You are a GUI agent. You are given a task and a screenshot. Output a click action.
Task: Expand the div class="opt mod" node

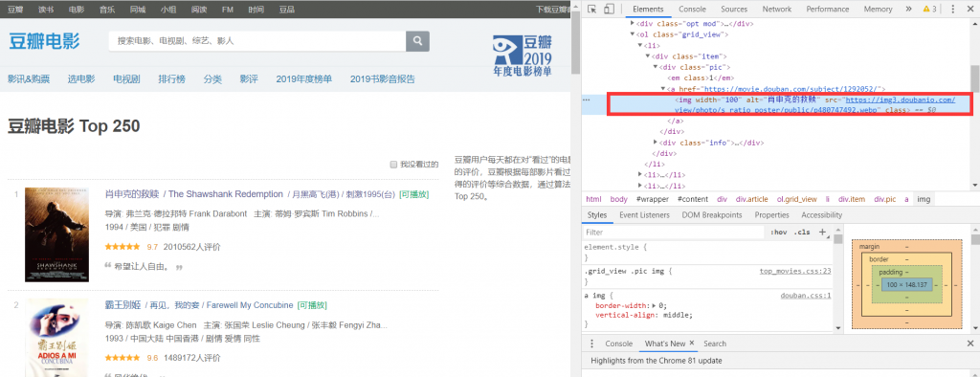click(633, 24)
